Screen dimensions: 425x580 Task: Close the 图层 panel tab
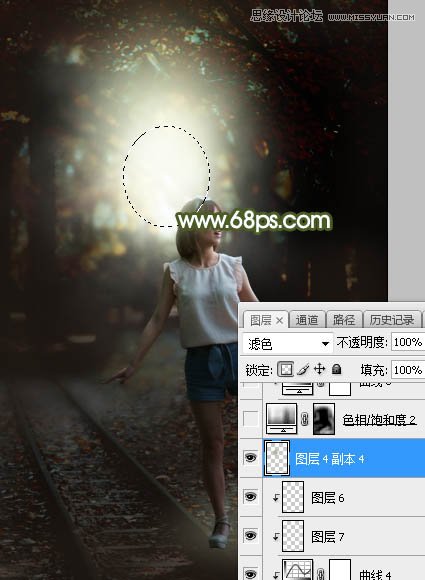pos(279,321)
